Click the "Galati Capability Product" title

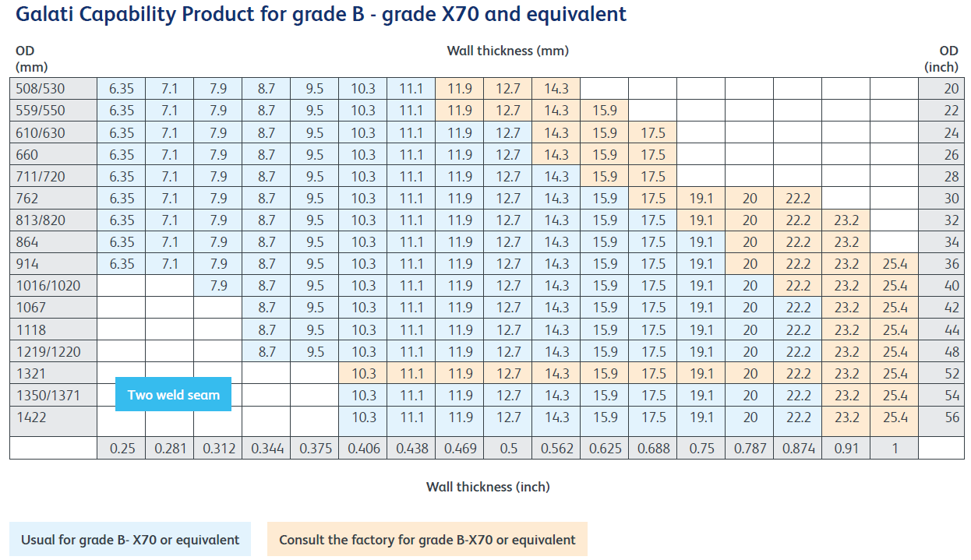tap(321, 14)
